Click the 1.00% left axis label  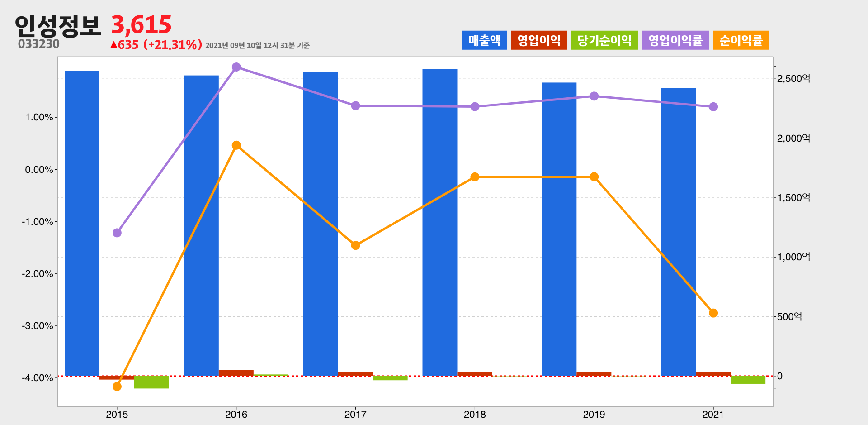39,117
